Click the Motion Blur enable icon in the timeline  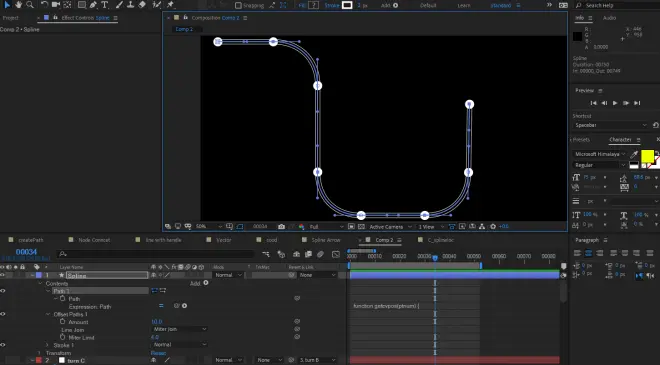tap(320, 254)
